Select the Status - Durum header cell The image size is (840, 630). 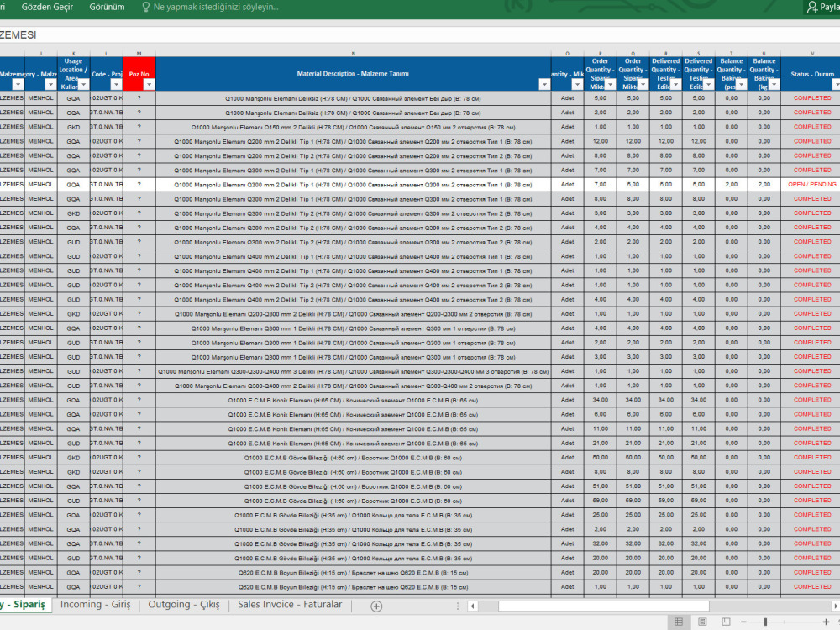(x=812, y=74)
